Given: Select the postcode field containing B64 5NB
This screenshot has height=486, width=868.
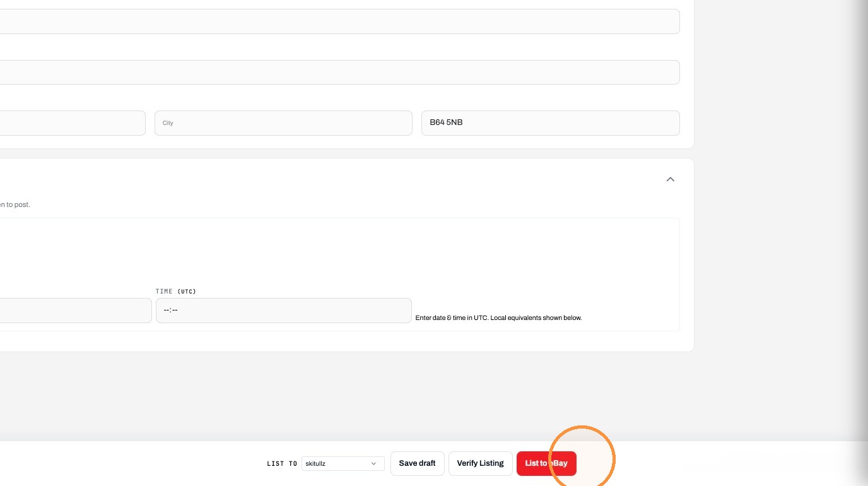Looking at the screenshot, I should pos(550,123).
